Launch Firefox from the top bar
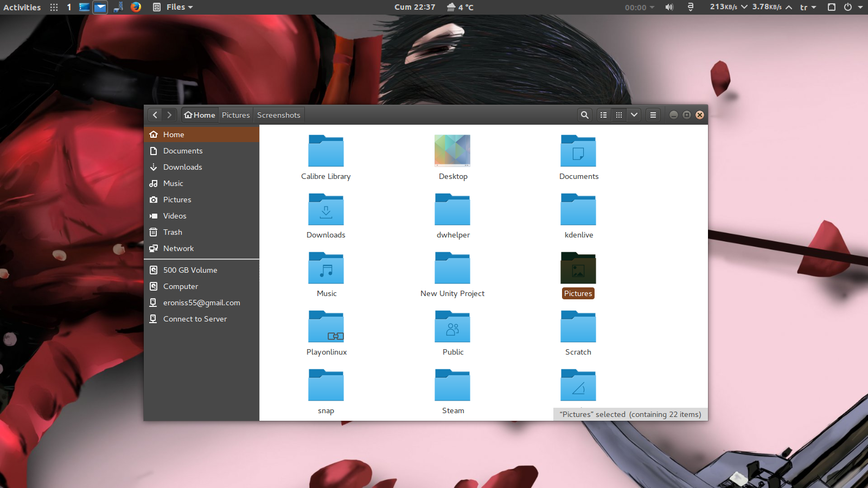 136,7
